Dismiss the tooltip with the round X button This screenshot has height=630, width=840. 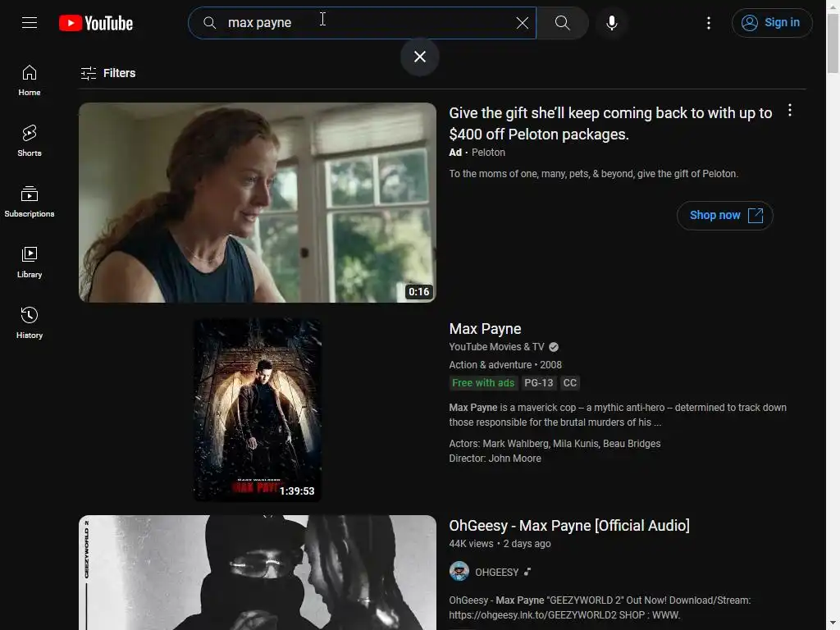click(x=420, y=57)
